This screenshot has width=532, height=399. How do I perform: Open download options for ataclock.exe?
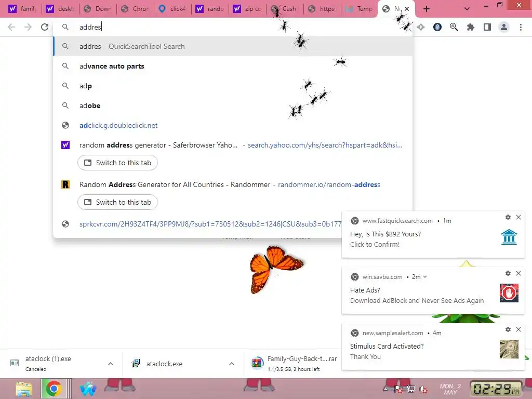point(232,364)
